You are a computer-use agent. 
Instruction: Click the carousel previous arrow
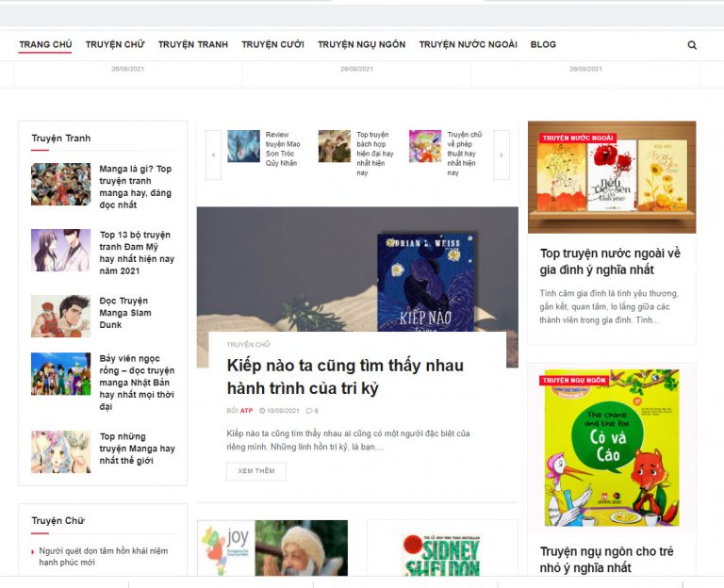[x=213, y=155]
